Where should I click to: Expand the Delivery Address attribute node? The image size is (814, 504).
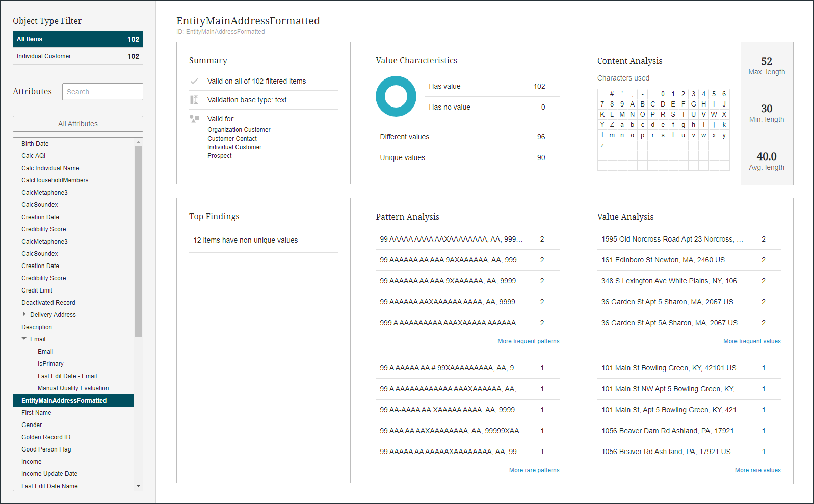(24, 314)
